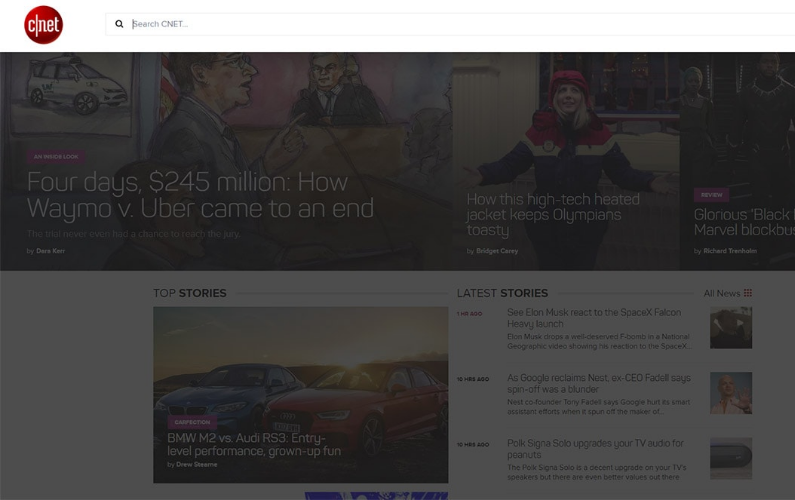The width and height of the screenshot is (795, 500).
Task: Open the BMW M2 vs. Audi RS3 story
Action: (254, 444)
